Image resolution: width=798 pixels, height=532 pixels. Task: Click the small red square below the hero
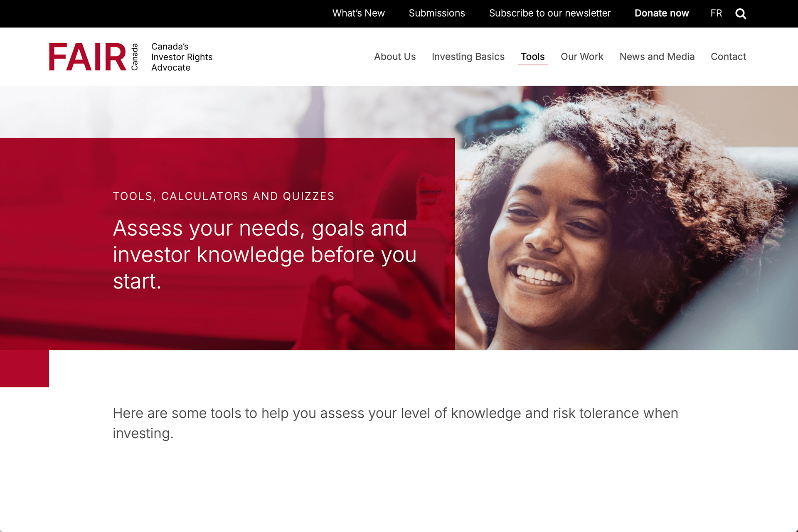(x=24, y=368)
